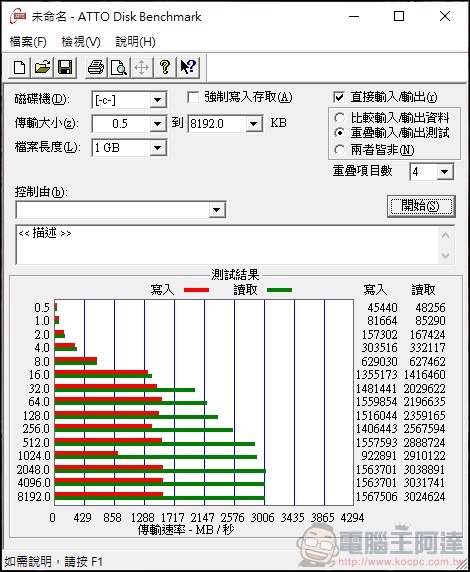Click the 開始(S) start button
This screenshot has width=470, height=572.
(421, 206)
